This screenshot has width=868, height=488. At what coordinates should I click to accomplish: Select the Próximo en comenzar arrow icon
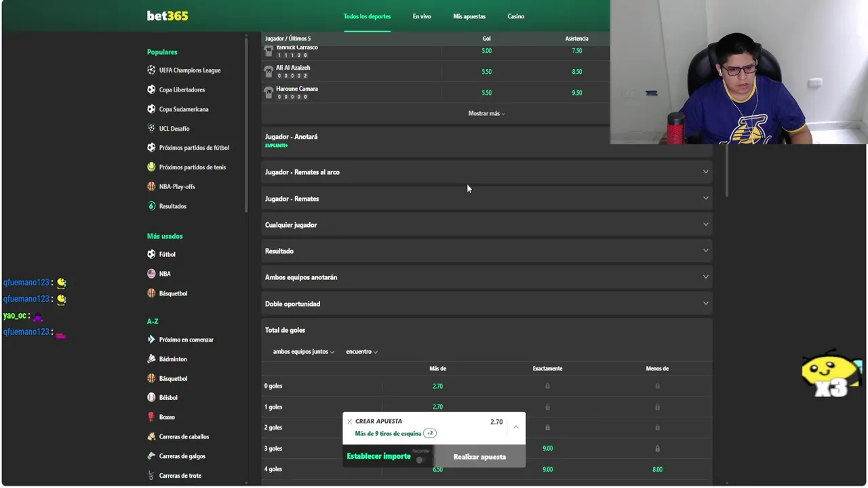click(151, 340)
